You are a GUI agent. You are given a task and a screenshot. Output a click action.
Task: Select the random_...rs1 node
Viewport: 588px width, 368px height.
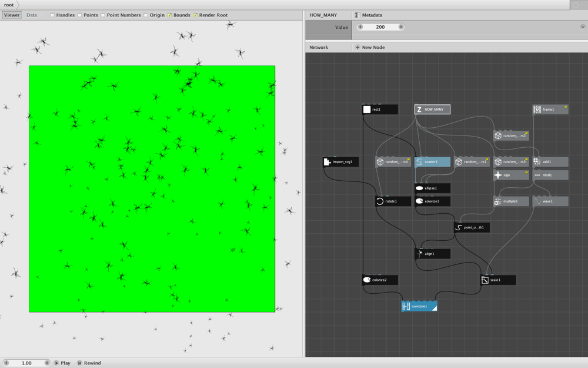click(472, 162)
